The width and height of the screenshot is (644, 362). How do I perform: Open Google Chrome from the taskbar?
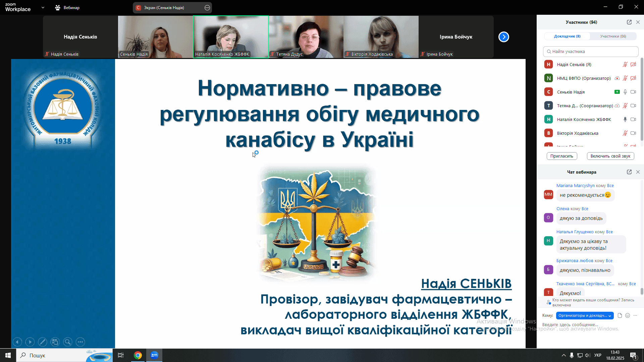(x=138, y=355)
